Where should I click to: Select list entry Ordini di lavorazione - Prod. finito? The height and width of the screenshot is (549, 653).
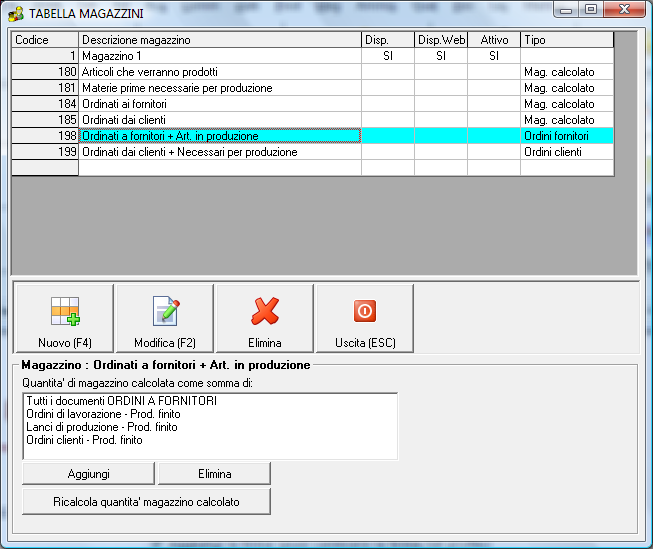(103, 414)
